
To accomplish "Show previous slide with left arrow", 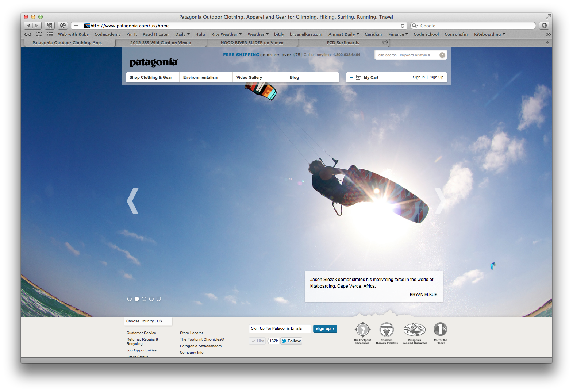I will pyautogui.click(x=132, y=201).
